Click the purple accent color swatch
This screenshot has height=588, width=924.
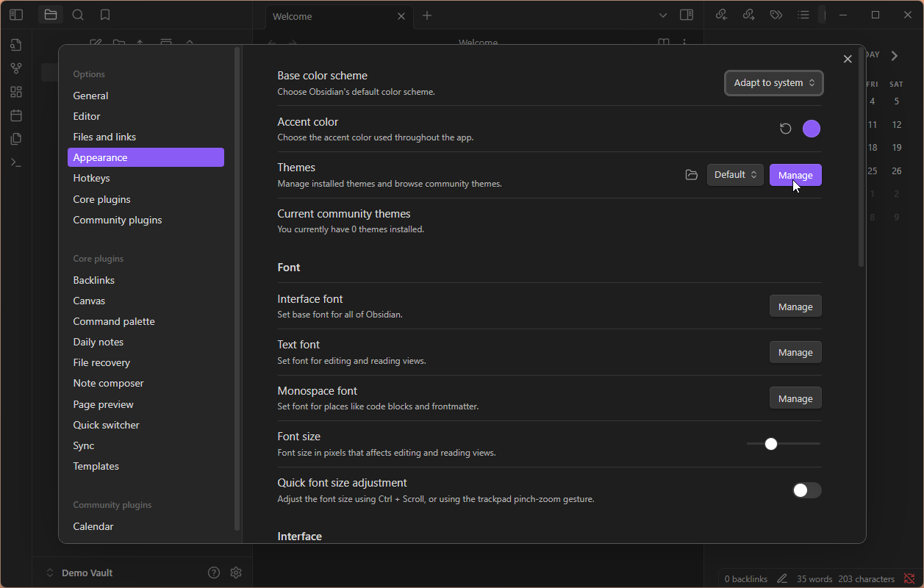tap(812, 129)
